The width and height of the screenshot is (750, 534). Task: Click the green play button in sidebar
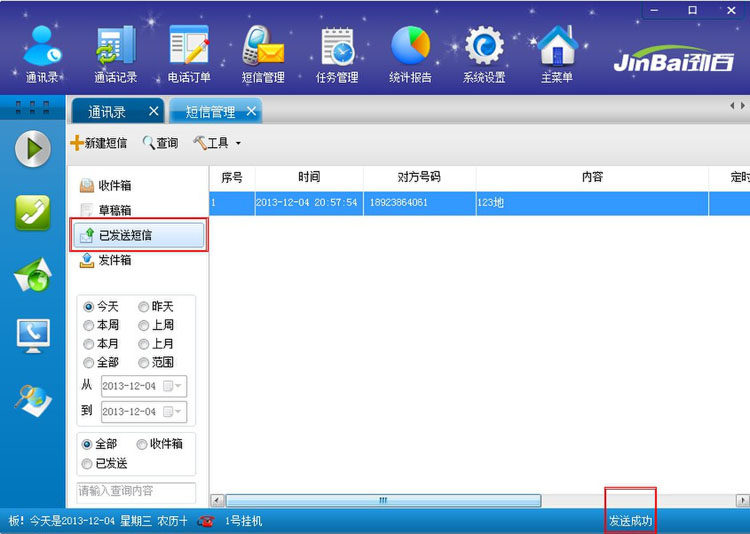point(32,149)
